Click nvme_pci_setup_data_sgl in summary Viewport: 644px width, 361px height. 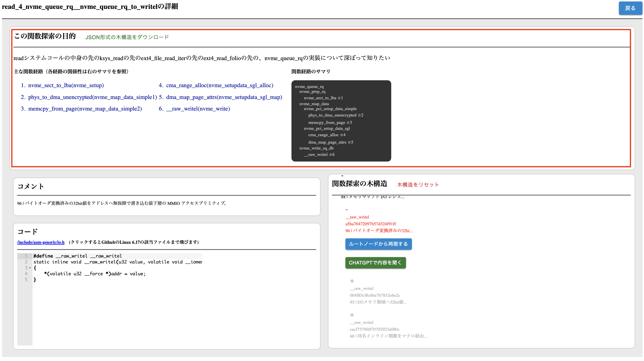327,128
